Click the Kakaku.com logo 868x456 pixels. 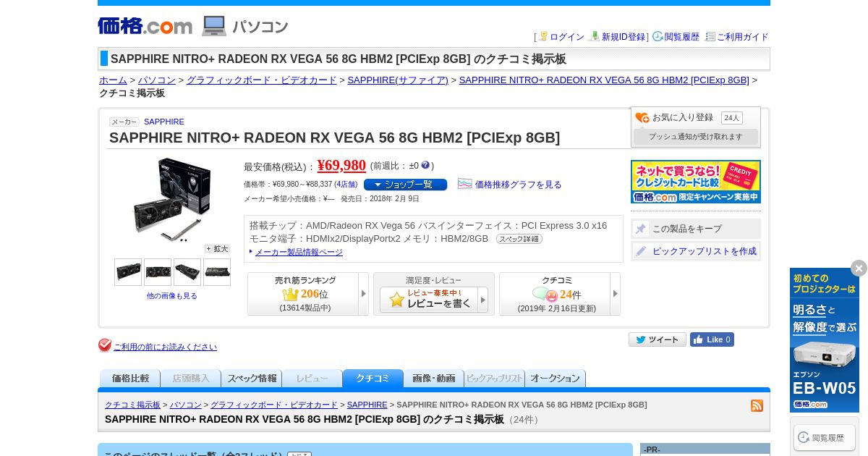[x=145, y=26]
